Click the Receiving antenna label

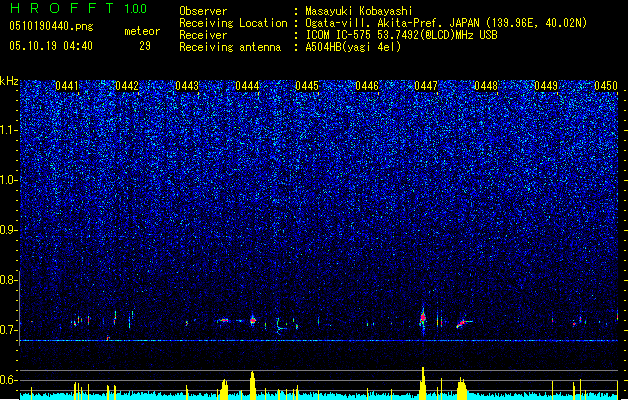point(230,47)
